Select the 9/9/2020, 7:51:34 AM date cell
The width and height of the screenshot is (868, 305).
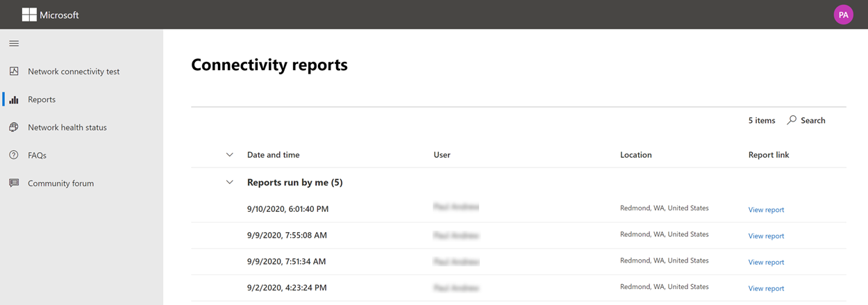286,261
